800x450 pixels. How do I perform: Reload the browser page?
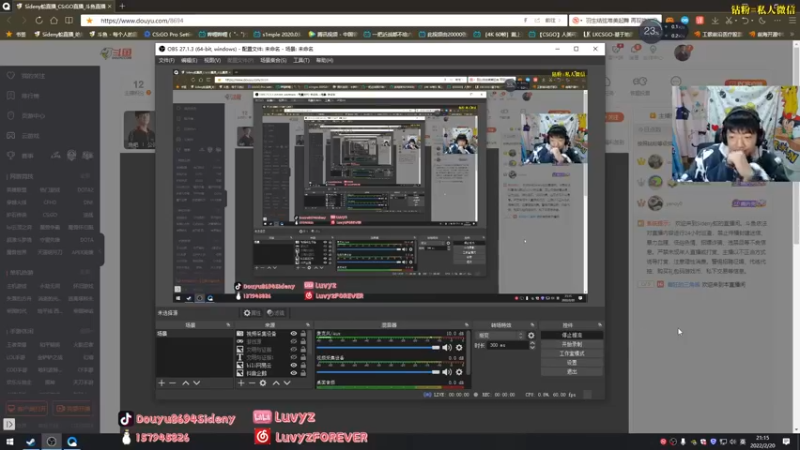[x=39, y=20]
